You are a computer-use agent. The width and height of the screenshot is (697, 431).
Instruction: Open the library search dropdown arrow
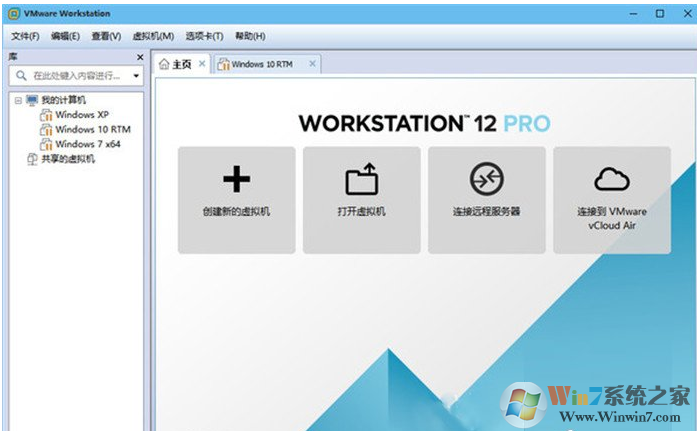[x=136, y=76]
